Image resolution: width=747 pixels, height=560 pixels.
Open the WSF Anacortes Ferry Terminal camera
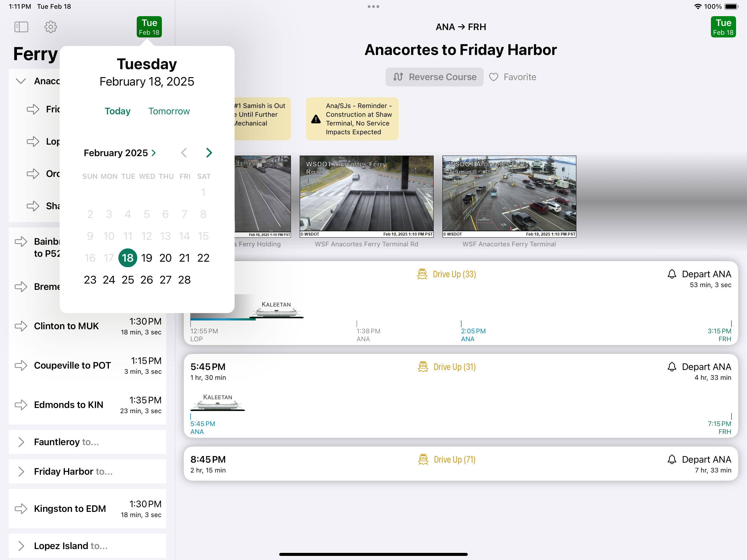pos(509,197)
